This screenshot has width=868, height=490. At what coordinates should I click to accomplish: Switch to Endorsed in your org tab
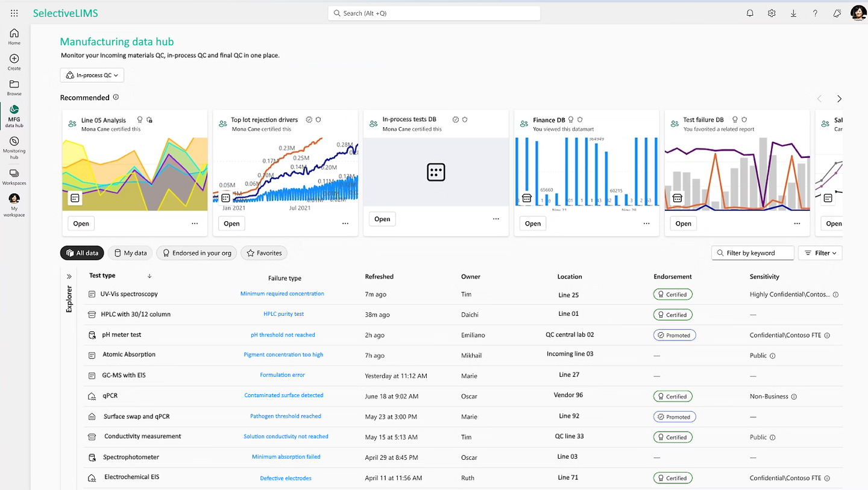[x=197, y=253]
